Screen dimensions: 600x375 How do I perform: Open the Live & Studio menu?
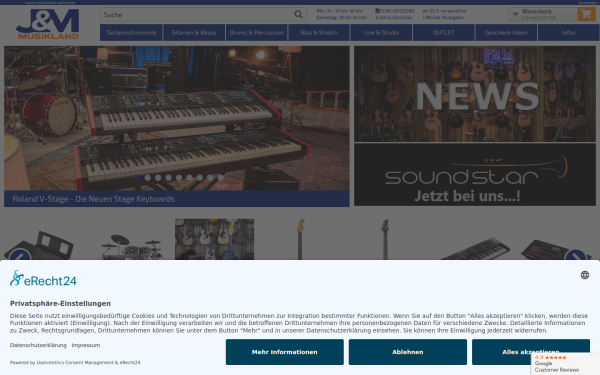tap(381, 33)
